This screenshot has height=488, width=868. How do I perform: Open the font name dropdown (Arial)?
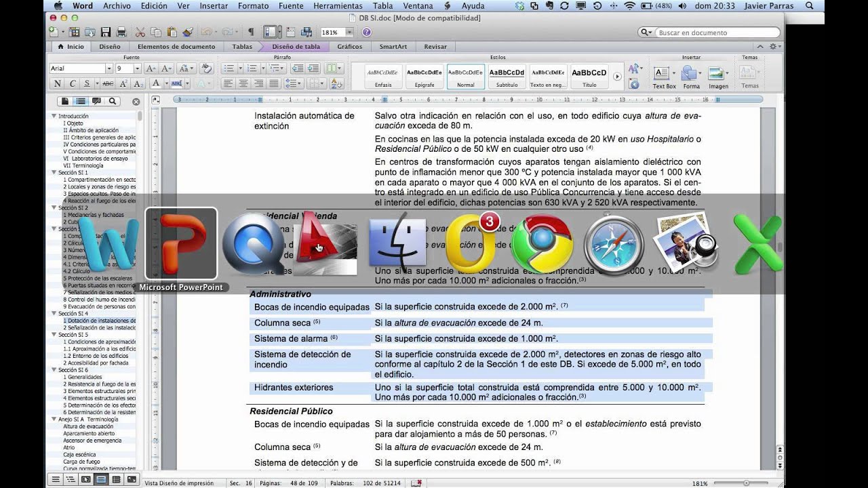click(108, 68)
